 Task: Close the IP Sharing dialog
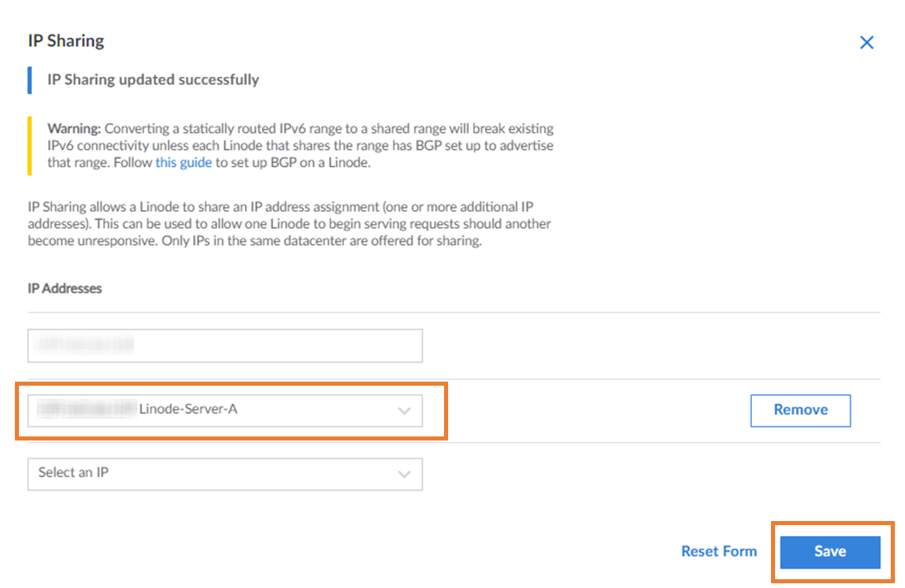click(x=866, y=43)
